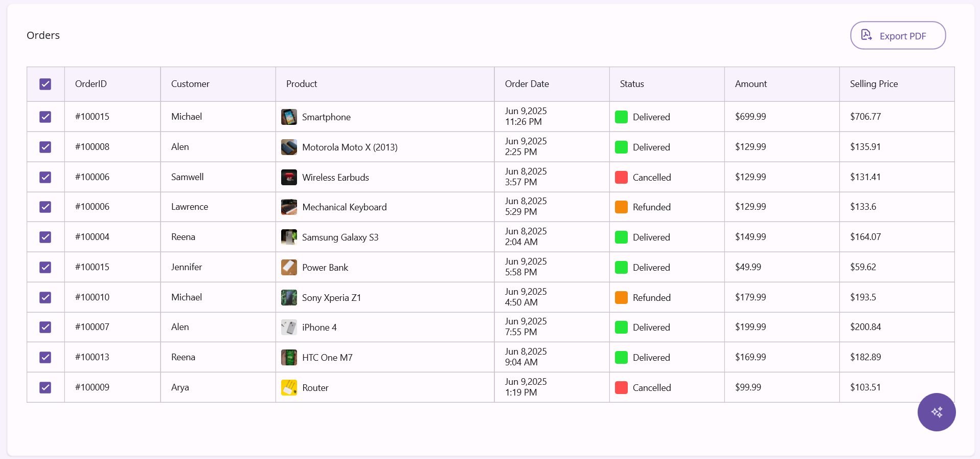The height and width of the screenshot is (459, 980).
Task: Uncheck the Power Bank row checkbox
Action: click(45, 267)
